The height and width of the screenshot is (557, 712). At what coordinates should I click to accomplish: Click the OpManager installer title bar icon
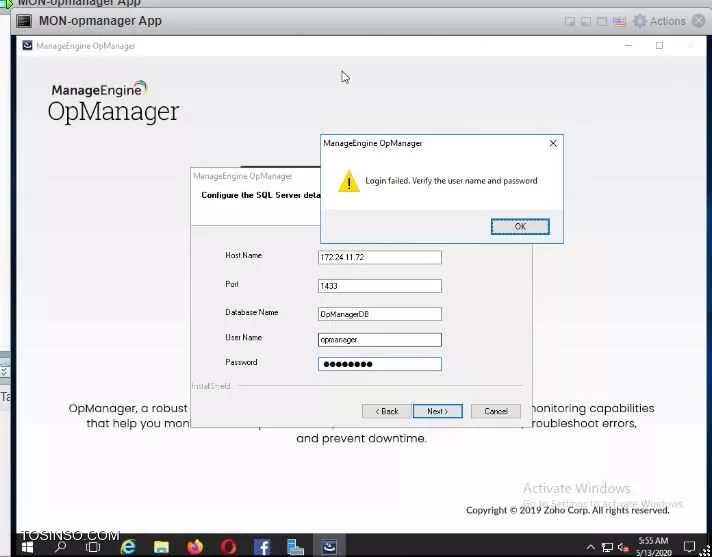tap(27, 45)
